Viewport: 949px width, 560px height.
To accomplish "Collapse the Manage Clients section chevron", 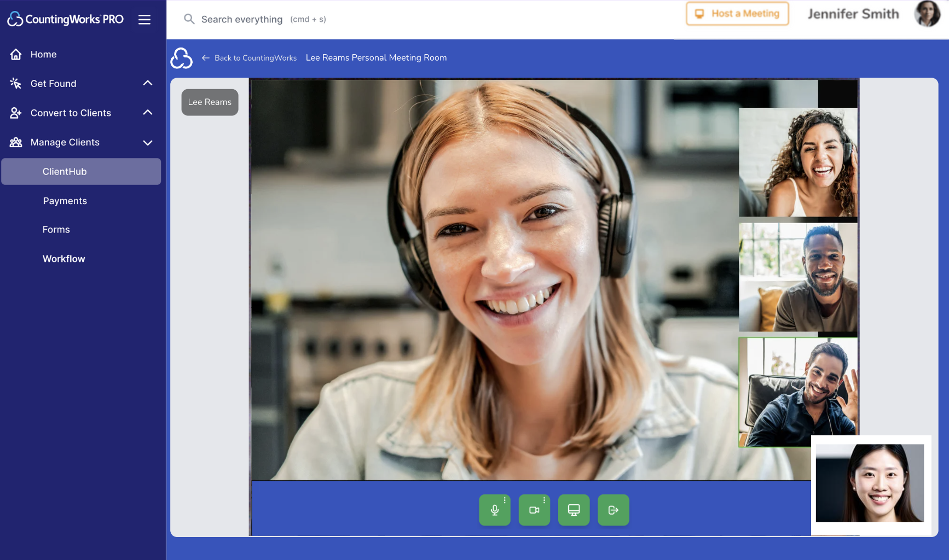I will [x=147, y=142].
